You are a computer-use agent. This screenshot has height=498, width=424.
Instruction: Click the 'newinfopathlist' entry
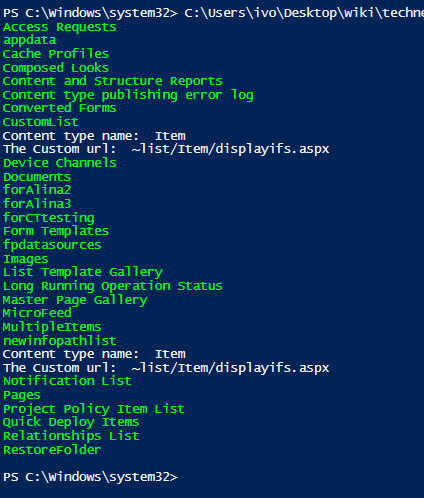pos(60,341)
